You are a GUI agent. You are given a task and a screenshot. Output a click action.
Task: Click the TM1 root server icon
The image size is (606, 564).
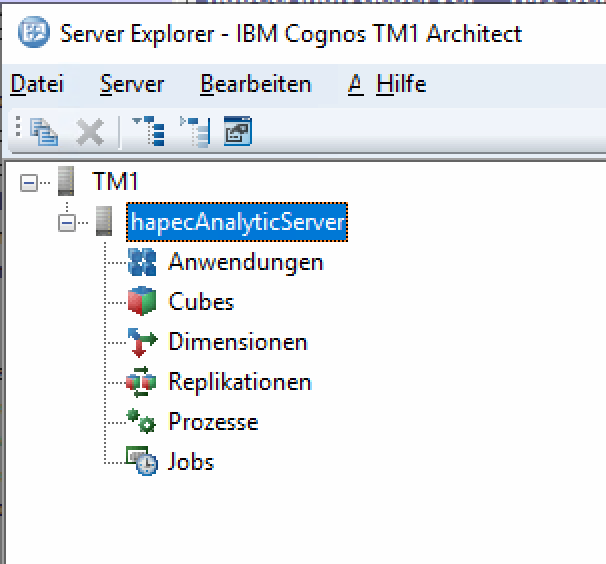(66, 181)
